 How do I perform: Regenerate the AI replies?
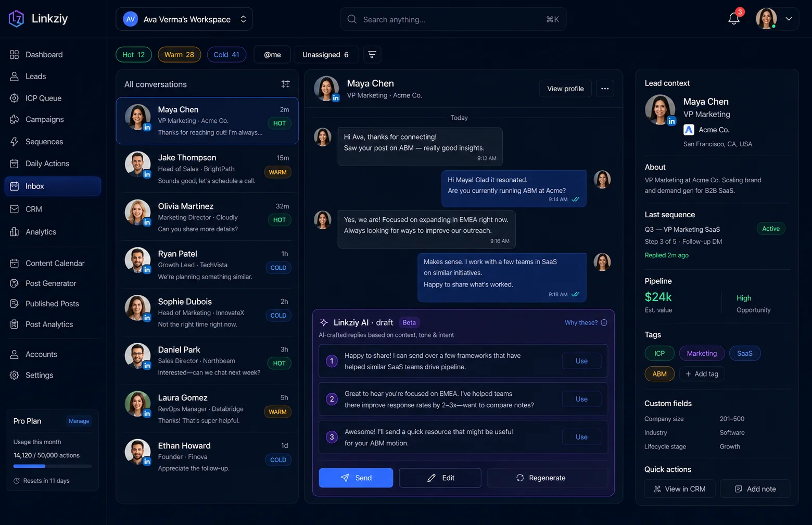[x=547, y=478]
